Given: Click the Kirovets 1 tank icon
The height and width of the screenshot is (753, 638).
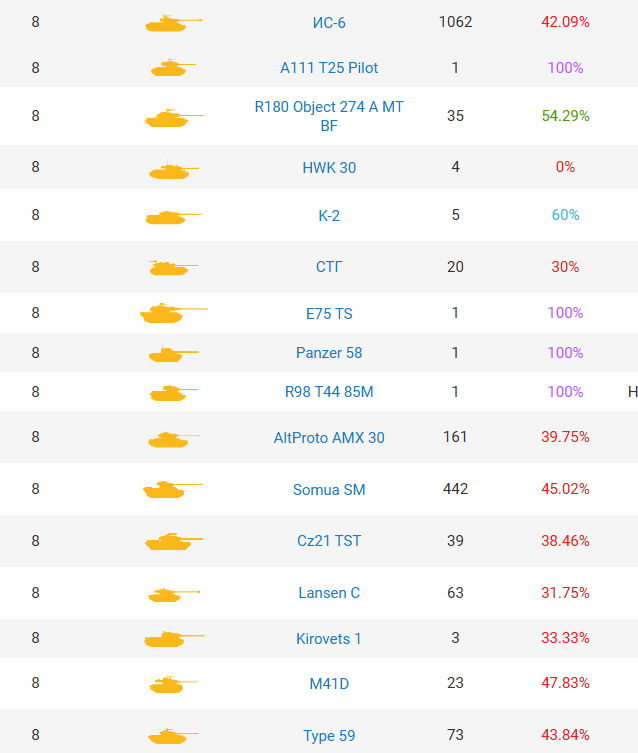Looking at the screenshot, I should pos(172,639).
